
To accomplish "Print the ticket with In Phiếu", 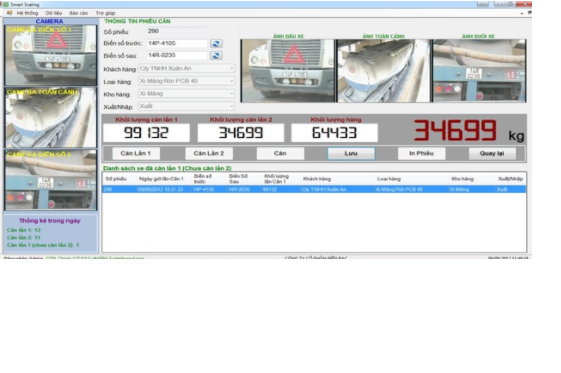I will (421, 153).
